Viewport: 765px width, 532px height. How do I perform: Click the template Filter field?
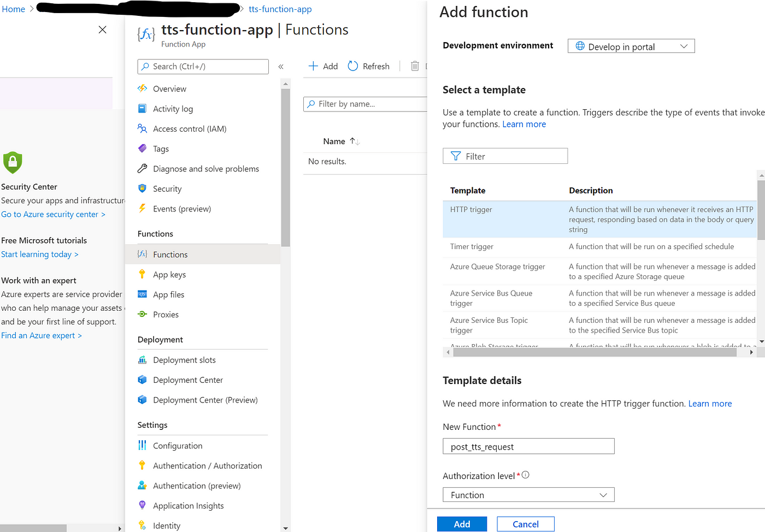click(x=505, y=156)
